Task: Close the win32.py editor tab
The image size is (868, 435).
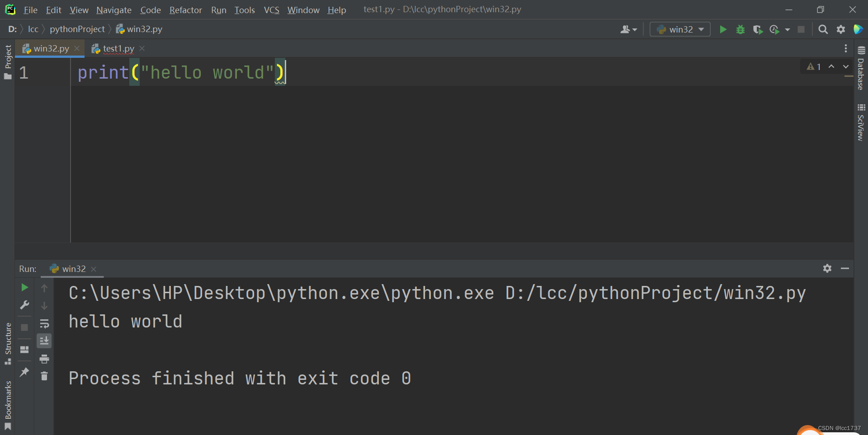Action: pos(77,48)
